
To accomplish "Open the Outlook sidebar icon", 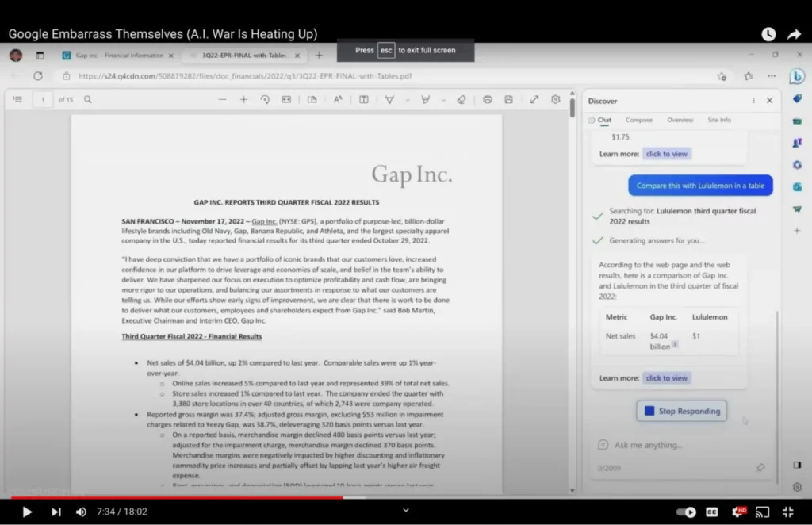I will (797, 187).
